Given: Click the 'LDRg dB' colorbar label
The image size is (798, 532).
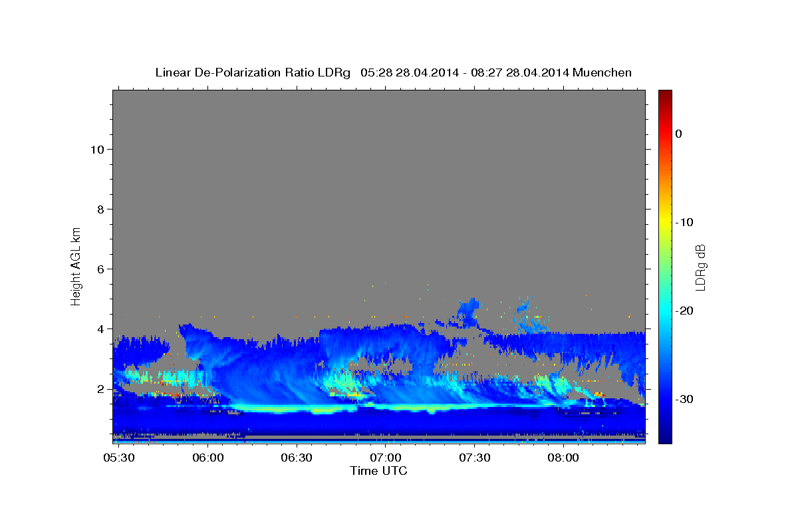Looking at the screenshot, I should click(x=700, y=267).
